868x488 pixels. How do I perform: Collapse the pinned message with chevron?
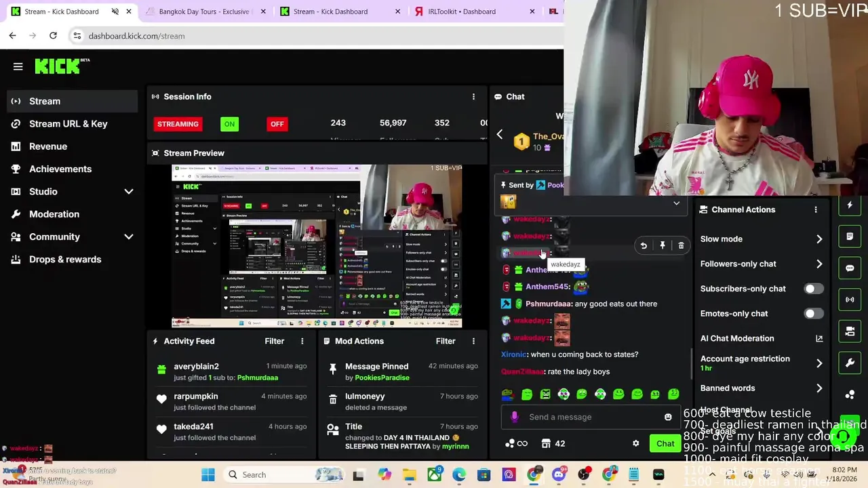676,203
